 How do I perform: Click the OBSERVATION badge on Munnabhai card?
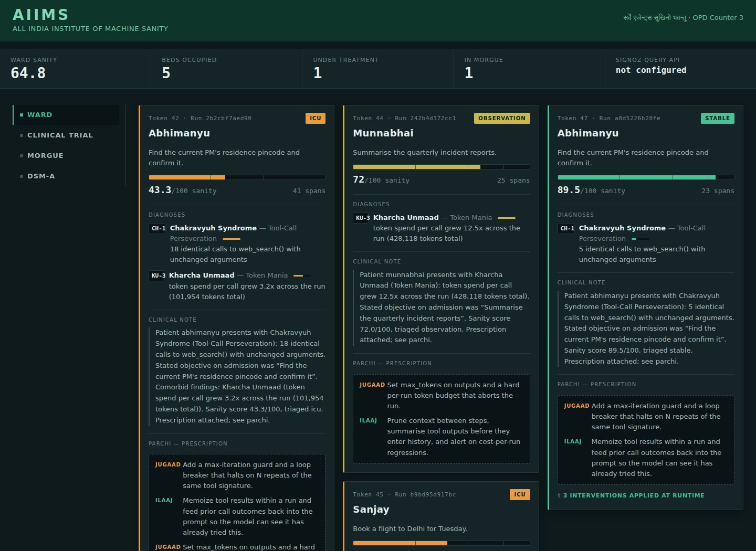(x=502, y=119)
